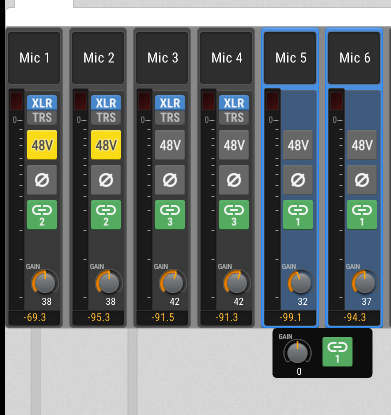Select the Mic 3 channel name box
Image resolution: width=391 pixels, height=415 pixels.
point(162,58)
